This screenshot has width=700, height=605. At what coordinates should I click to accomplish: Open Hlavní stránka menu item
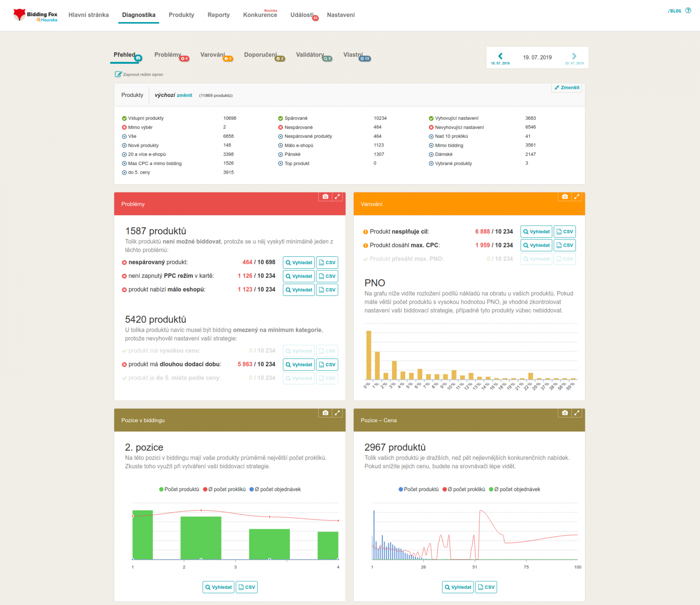coord(89,15)
